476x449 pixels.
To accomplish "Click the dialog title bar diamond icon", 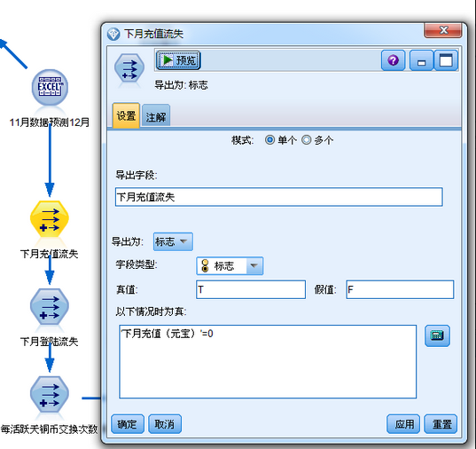I will click(113, 34).
